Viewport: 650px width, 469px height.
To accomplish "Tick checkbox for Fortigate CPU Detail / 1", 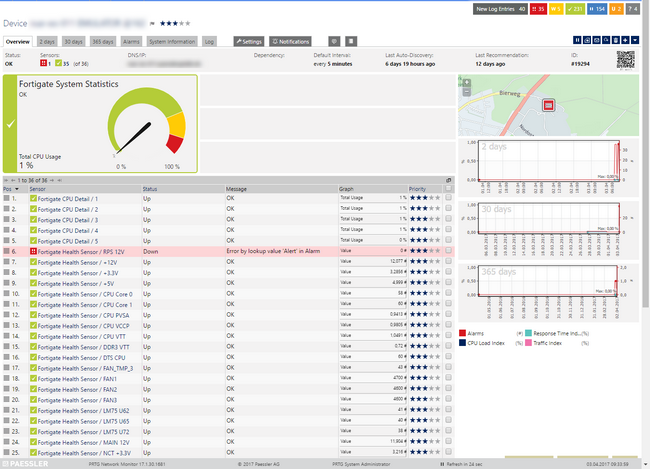I will [449, 198].
